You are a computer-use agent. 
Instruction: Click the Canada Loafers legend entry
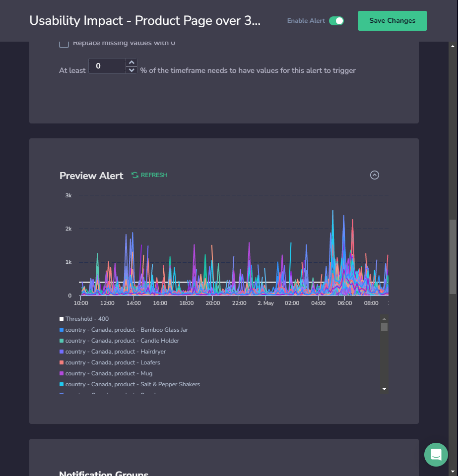112,362
